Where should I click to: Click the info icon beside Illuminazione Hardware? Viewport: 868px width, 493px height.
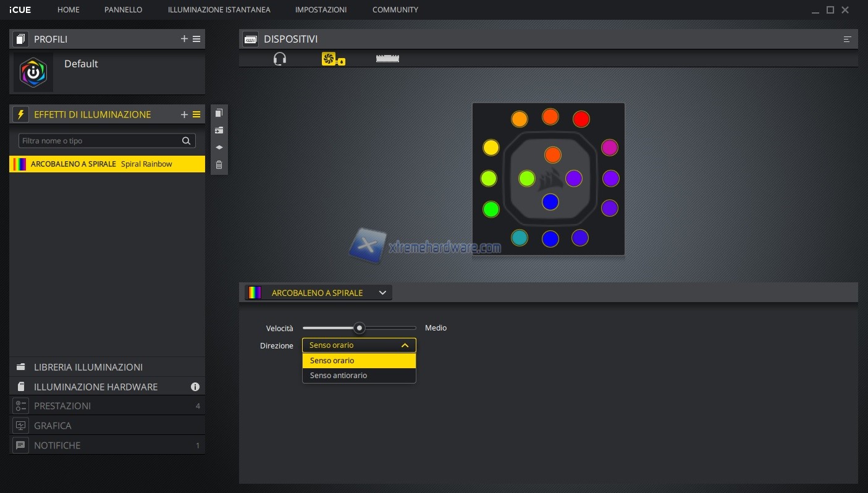195,387
